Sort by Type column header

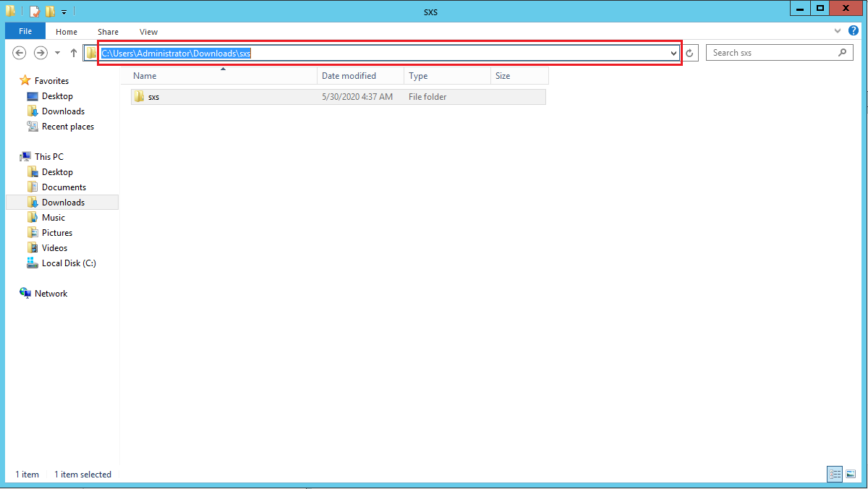click(x=448, y=76)
